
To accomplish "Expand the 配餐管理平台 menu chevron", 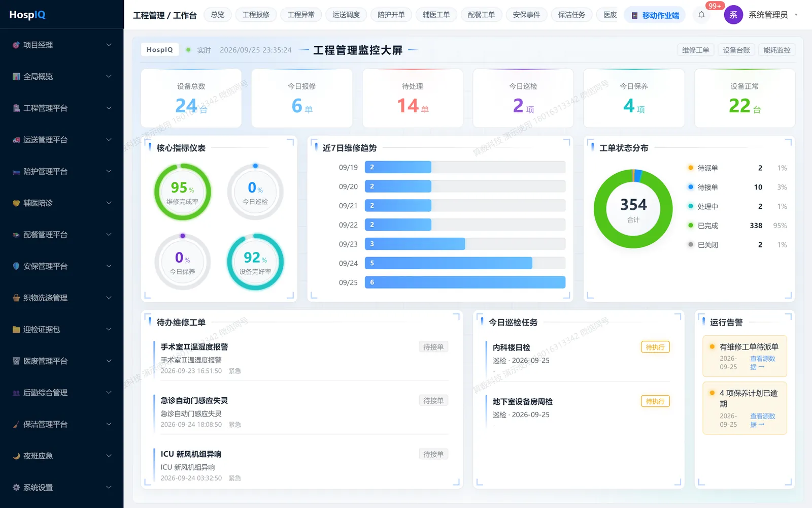I will pos(109,235).
